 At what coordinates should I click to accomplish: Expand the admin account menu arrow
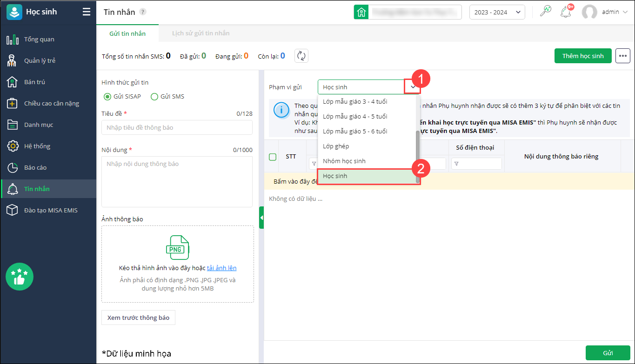[625, 12]
